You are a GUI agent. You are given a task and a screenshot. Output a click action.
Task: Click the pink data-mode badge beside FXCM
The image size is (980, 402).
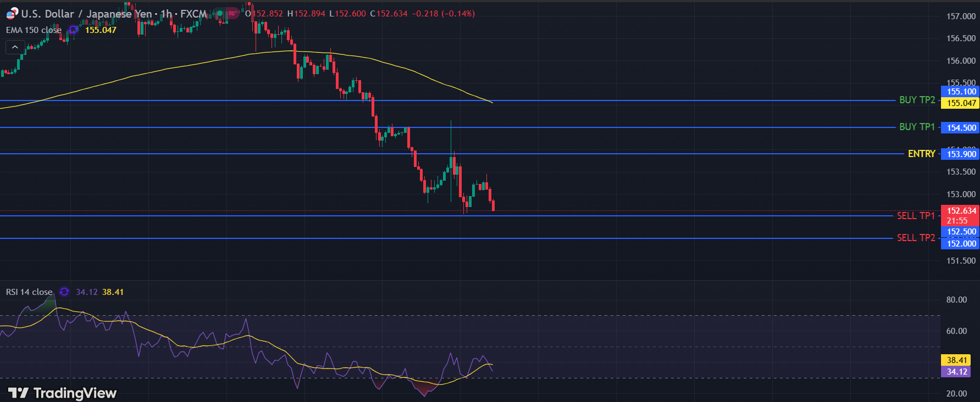233,13
